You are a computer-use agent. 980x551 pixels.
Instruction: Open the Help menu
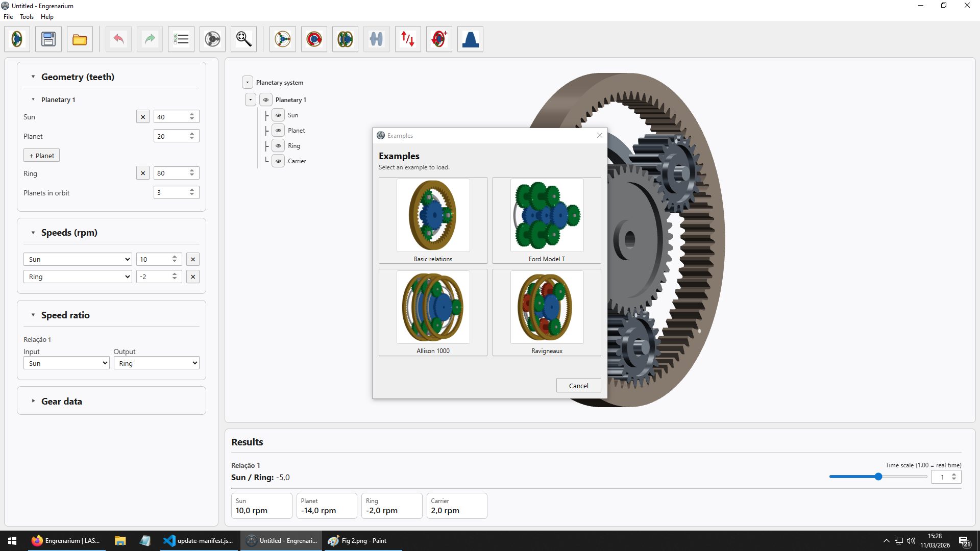tap(47, 16)
